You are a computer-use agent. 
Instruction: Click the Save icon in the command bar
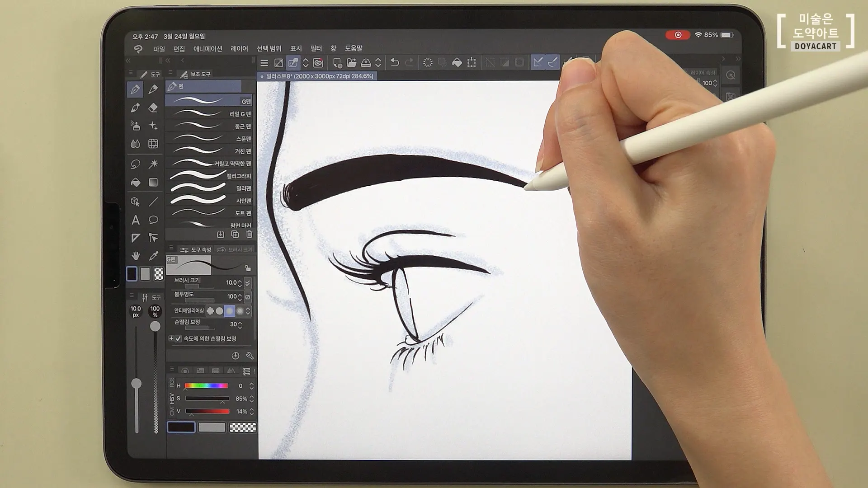pyautogui.click(x=366, y=62)
